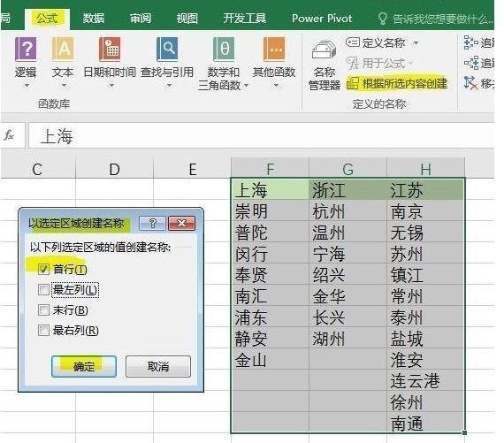Image resolution: width=504 pixels, height=443 pixels.
Task: Click the 取消 button
Action: coord(158,366)
